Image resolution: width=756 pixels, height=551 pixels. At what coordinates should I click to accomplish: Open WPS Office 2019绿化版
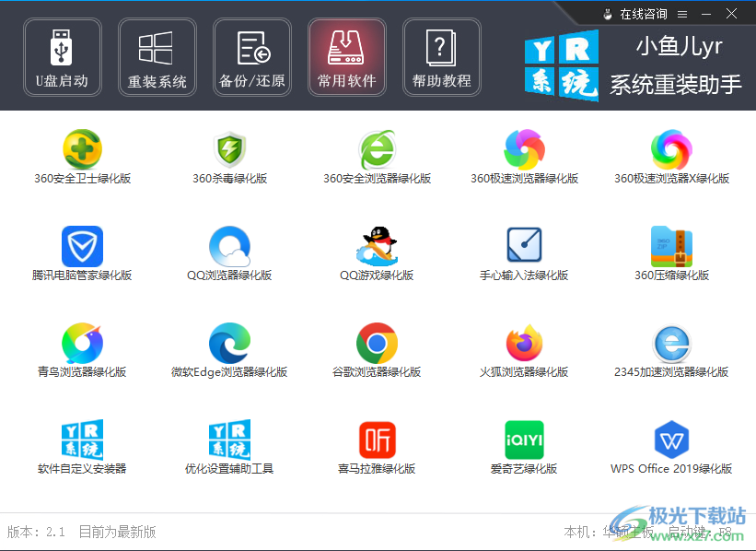click(x=671, y=447)
